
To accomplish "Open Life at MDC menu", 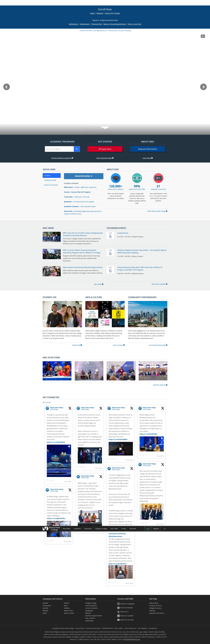I will (x=114, y=528).
